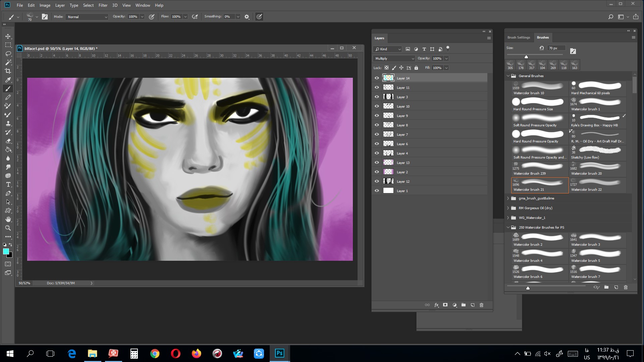The width and height of the screenshot is (644, 362).
Task: Select the Blur tool
Action: 8,158
